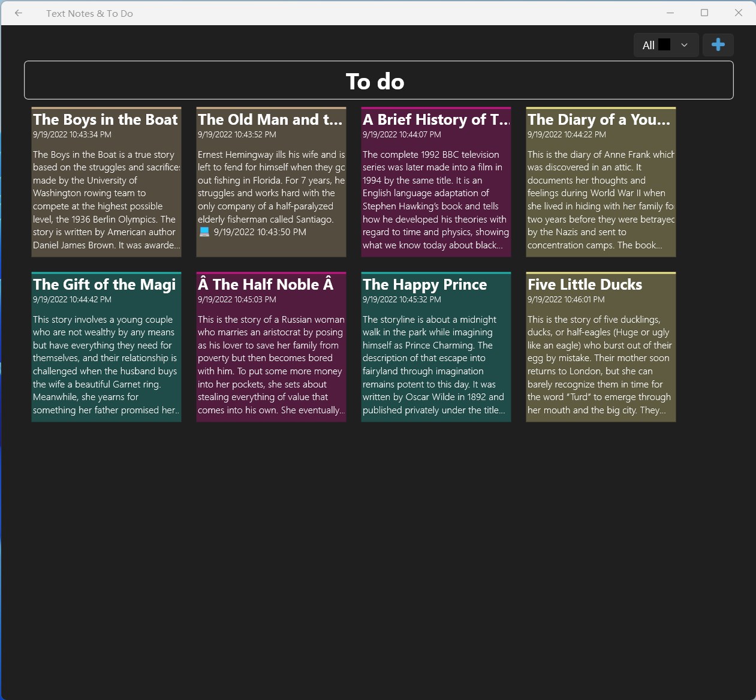Click timestamp 9/19/2022 10:44:22 PM
756x700 pixels.
567,135
